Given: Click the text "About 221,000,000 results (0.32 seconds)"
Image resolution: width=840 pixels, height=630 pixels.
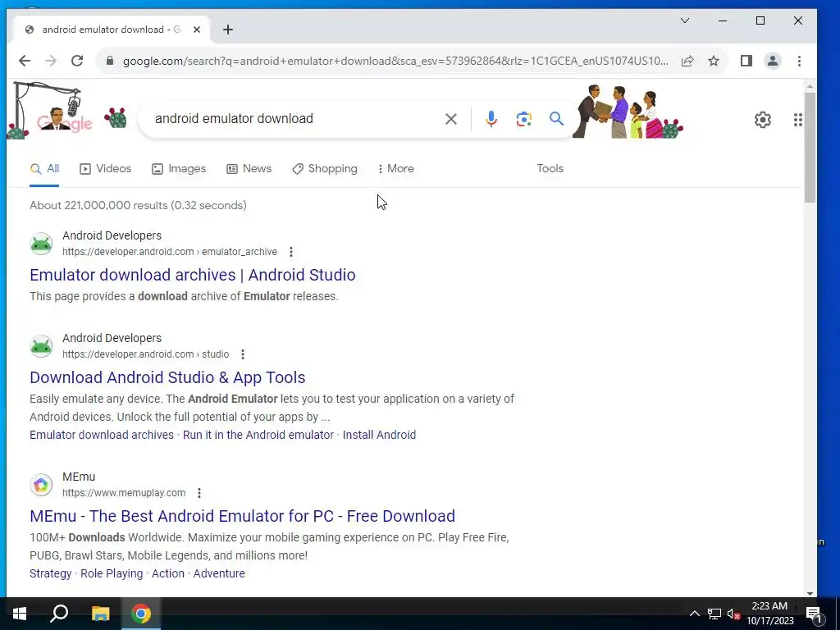Looking at the screenshot, I should coord(138,205).
